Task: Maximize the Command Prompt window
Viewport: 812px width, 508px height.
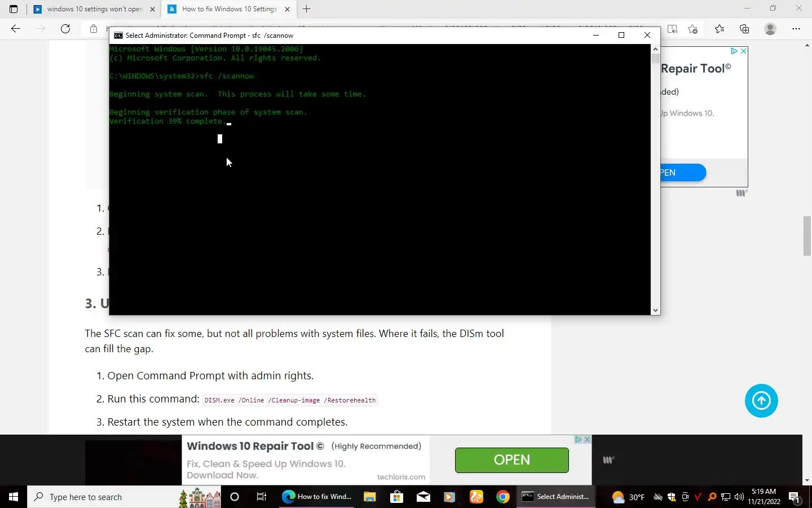Action: [x=621, y=35]
